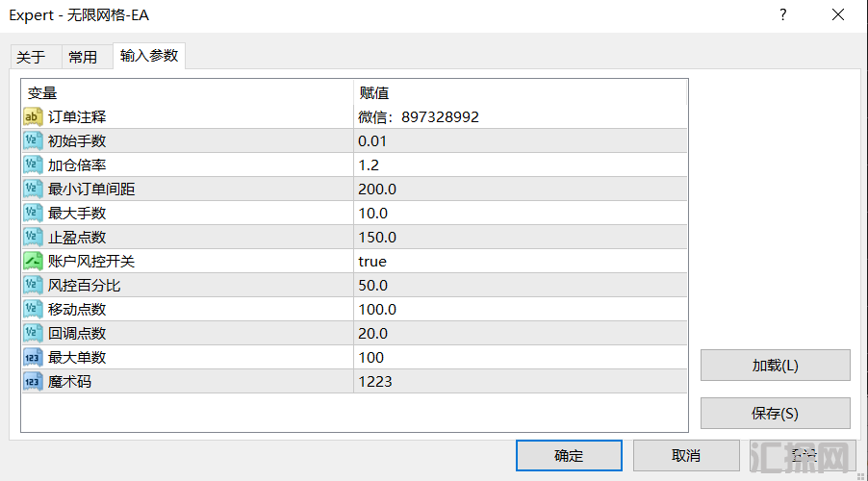The width and height of the screenshot is (868, 481).
Task: Select the 最大单数 variable name
Action: click(77, 358)
